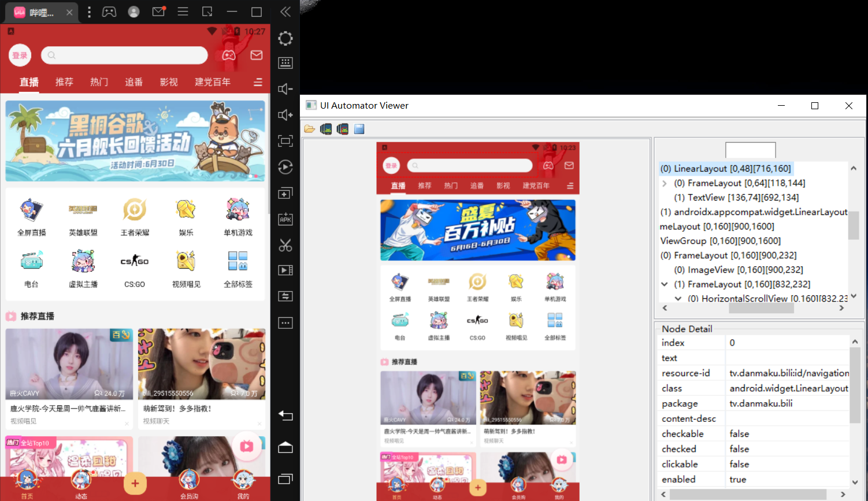Take a device screenshot in UI Automator Viewer

tap(326, 128)
